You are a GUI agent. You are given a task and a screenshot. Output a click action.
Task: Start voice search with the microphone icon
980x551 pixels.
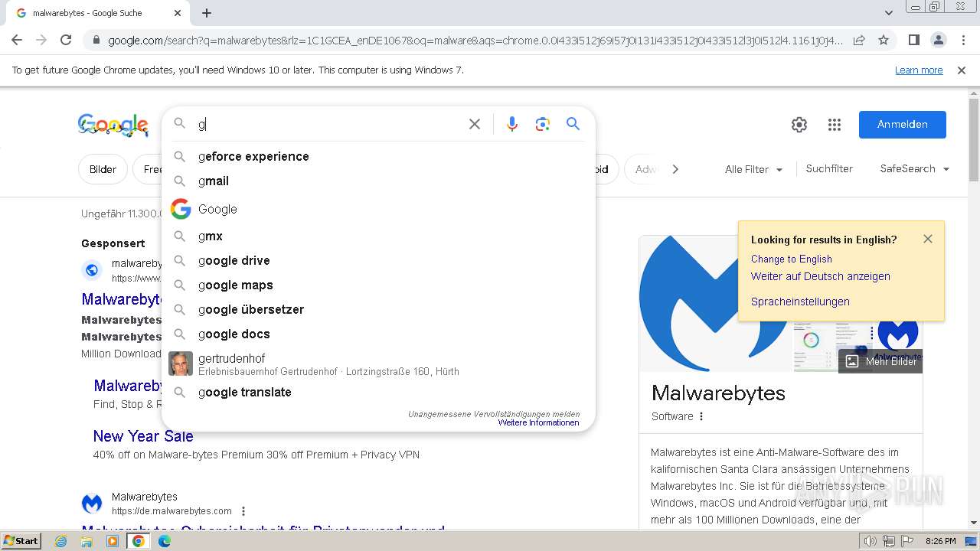512,124
